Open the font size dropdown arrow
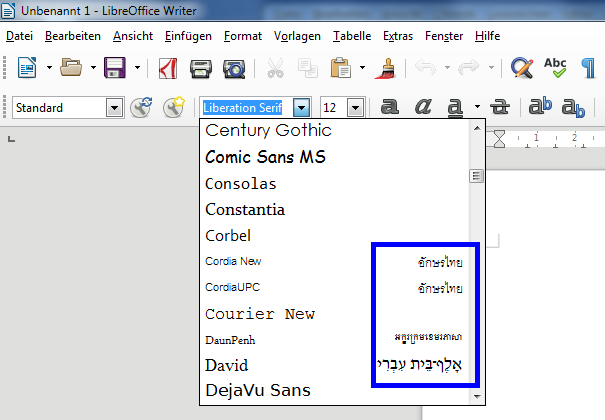 point(355,108)
